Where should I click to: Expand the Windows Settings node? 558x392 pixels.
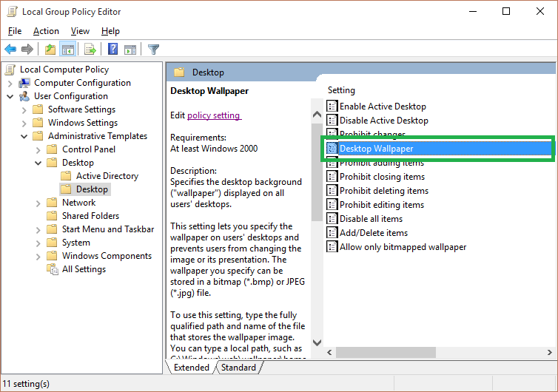pos(24,124)
